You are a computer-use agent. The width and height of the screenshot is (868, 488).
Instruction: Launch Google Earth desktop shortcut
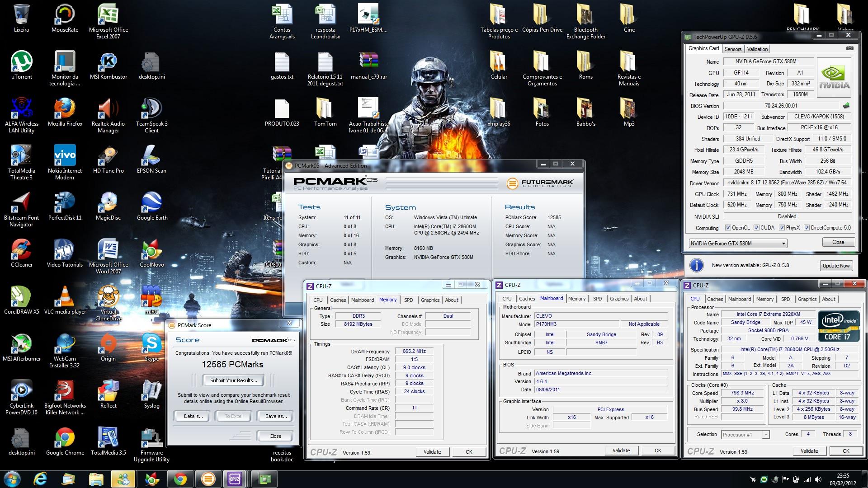click(x=151, y=206)
